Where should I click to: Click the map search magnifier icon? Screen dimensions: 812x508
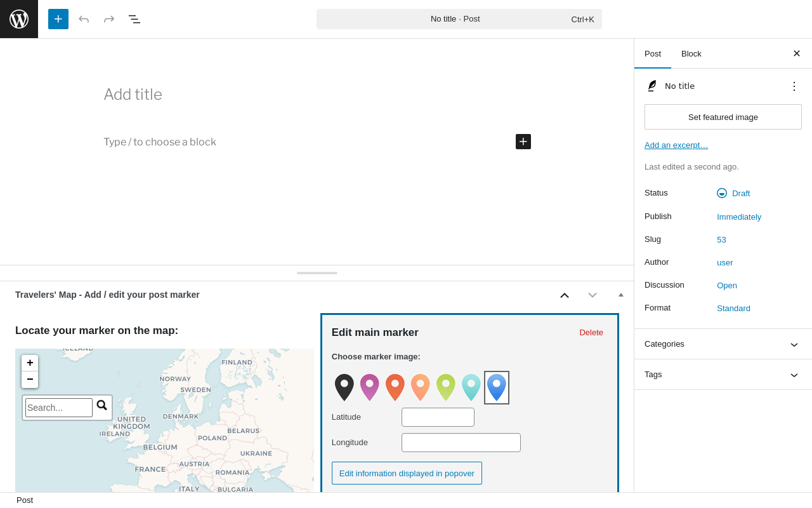coord(102,406)
